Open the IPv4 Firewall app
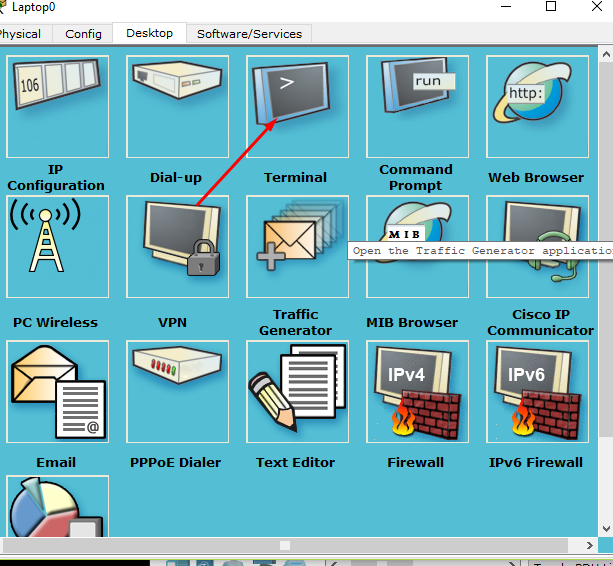 point(418,392)
